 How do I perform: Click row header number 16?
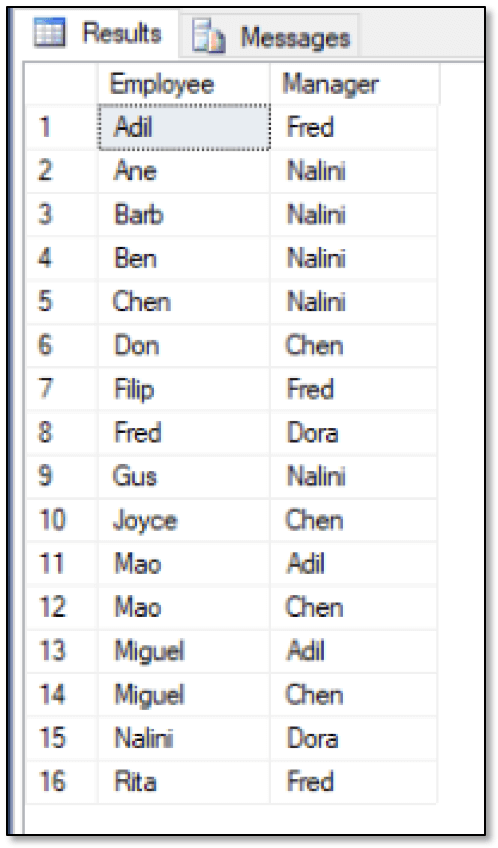[x=61, y=782]
